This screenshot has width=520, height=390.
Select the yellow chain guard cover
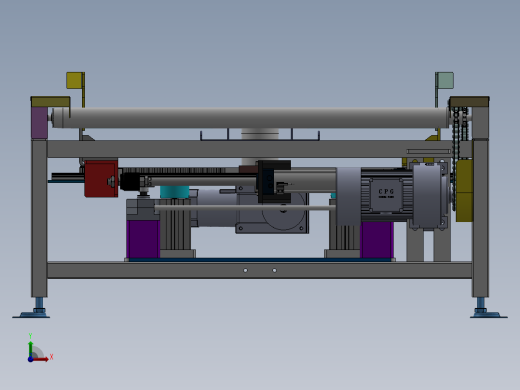[x=464, y=191]
